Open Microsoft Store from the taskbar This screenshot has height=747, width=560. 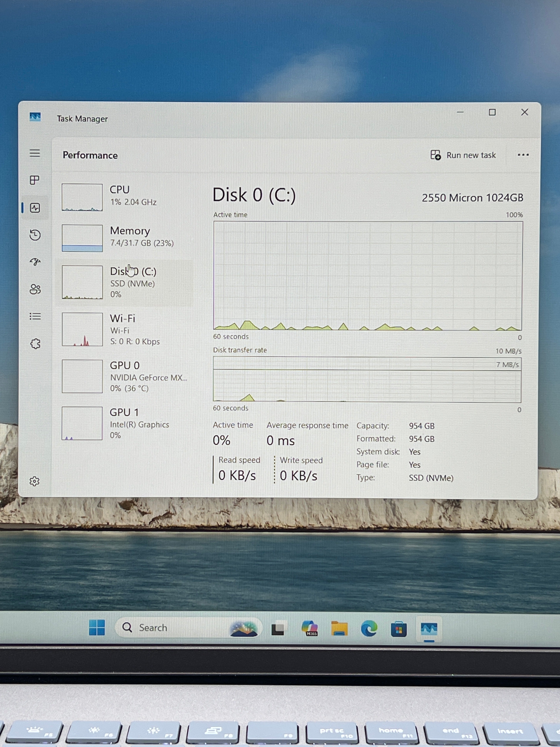click(399, 629)
